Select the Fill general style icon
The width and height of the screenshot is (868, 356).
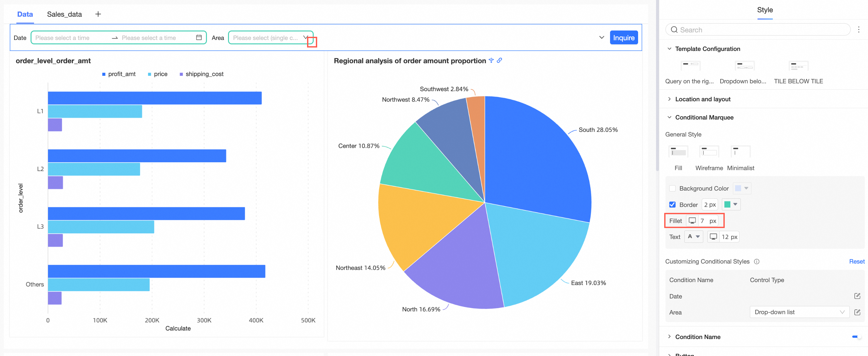[x=678, y=152]
